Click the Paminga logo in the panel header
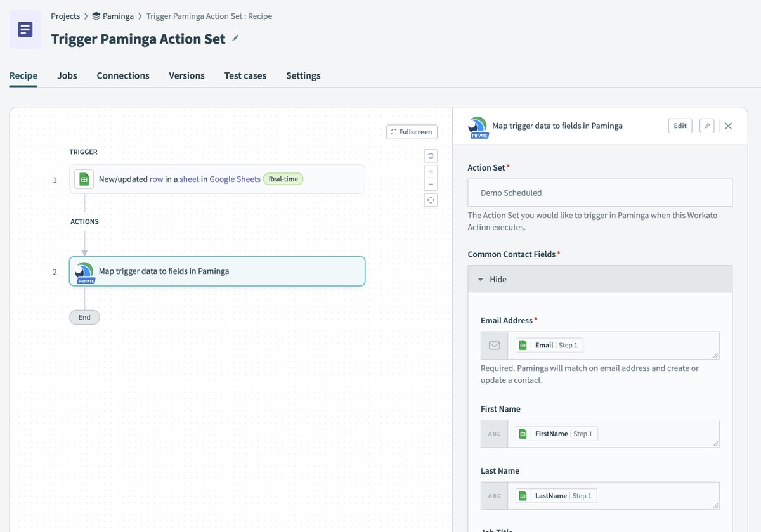Viewport: 761px width, 532px height. click(x=478, y=127)
